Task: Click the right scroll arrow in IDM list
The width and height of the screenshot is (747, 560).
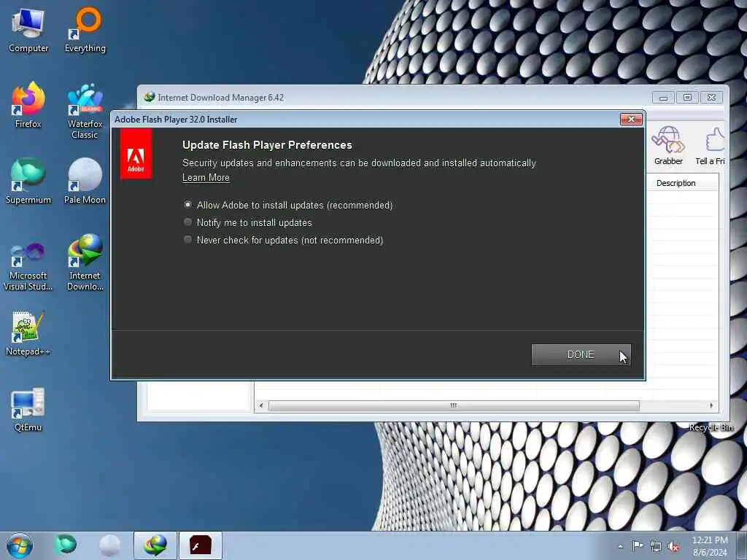Action: [711, 405]
